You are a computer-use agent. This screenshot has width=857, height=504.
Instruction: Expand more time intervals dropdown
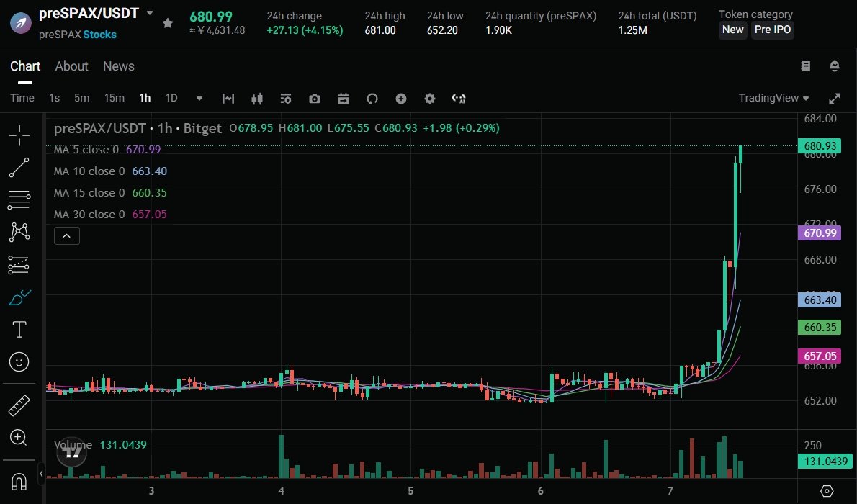[x=199, y=99]
